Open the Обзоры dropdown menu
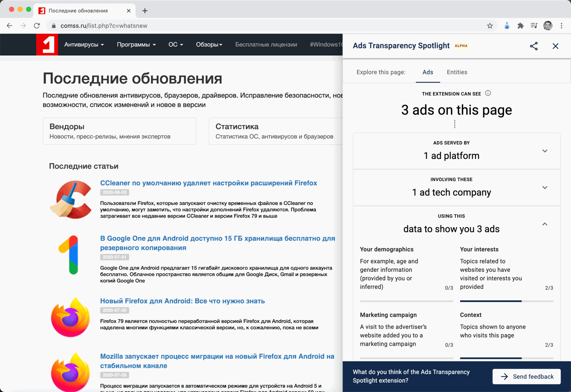This screenshot has height=392, width=571. pyautogui.click(x=209, y=44)
